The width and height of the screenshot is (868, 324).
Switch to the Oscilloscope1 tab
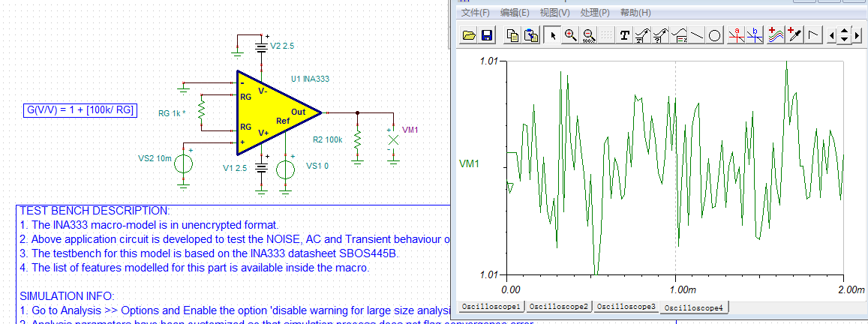click(491, 306)
